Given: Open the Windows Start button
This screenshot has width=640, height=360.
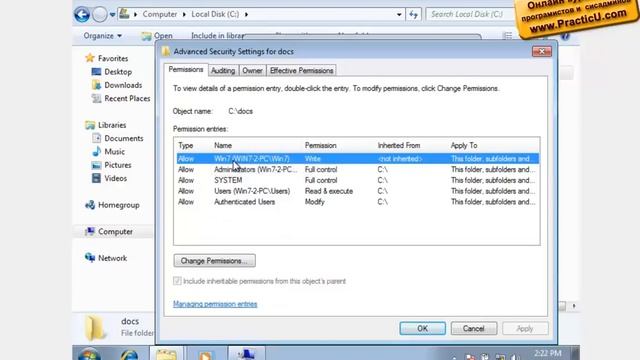Looking at the screenshot, I should [90, 353].
